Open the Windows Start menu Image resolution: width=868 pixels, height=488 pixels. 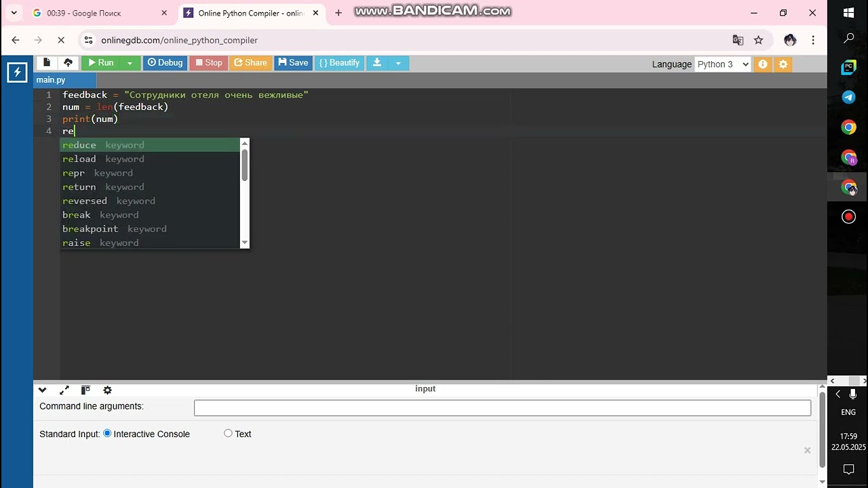(848, 12)
